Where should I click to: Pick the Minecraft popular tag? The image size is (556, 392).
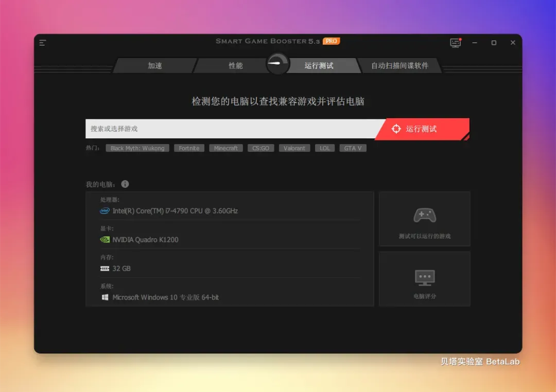click(226, 148)
